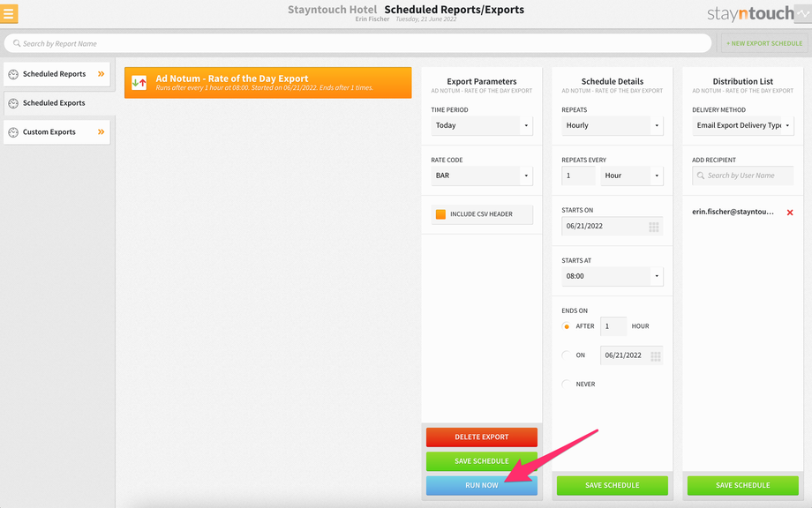The height and width of the screenshot is (508, 812).
Task: Click the Ends On date field 06/21/2022
Action: (x=632, y=356)
